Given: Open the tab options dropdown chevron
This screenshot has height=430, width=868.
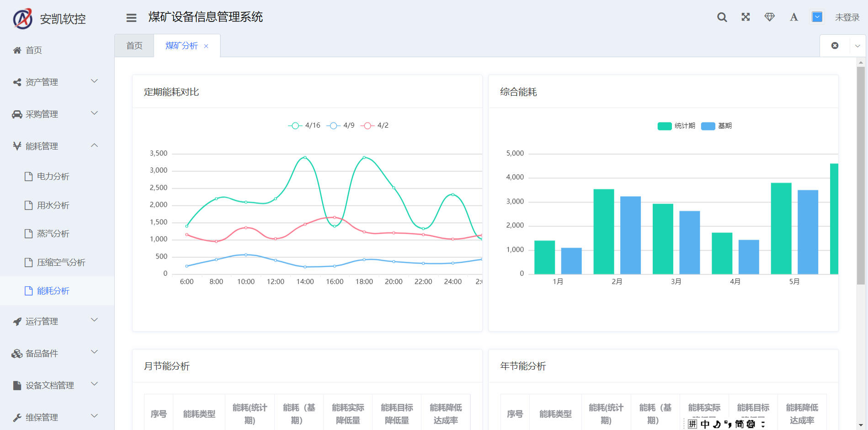Looking at the screenshot, I should click(x=857, y=46).
